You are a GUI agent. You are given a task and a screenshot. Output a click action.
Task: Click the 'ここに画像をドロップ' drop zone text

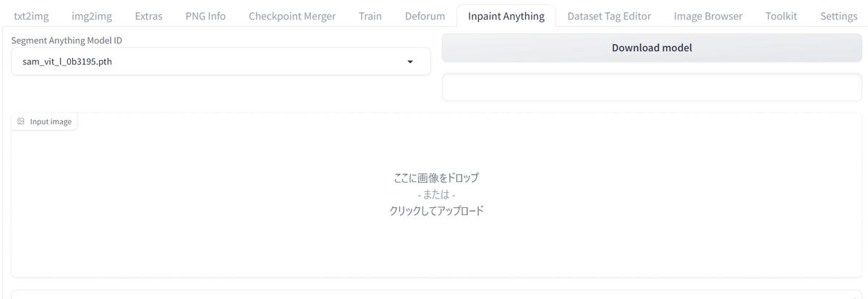point(436,178)
